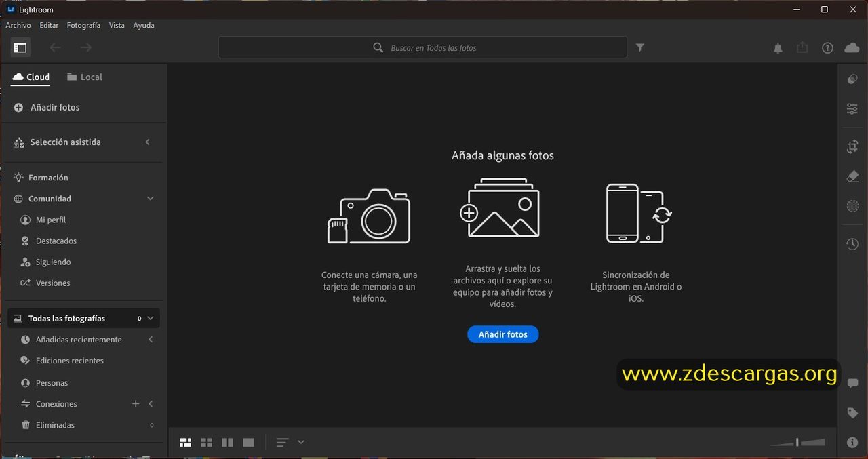
Task: Open the Info panel icon
Action: [x=852, y=443]
